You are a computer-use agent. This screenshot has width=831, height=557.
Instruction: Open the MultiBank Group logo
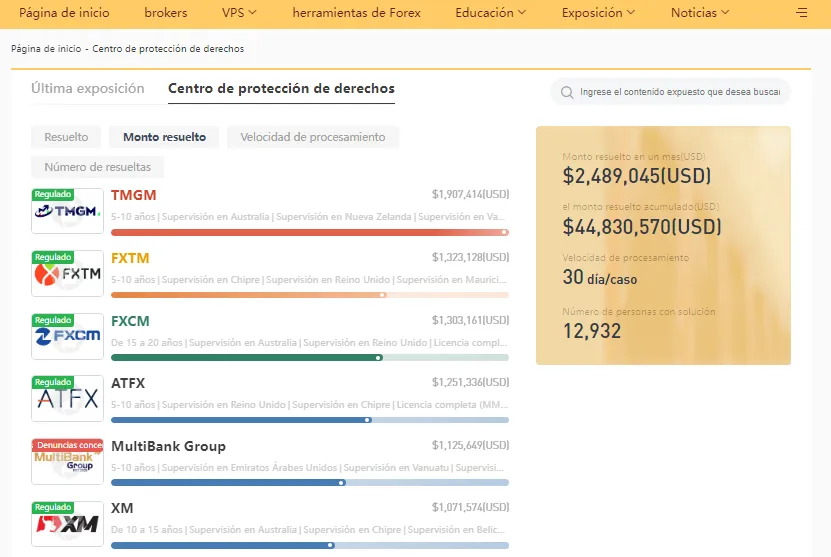(x=67, y=461)
